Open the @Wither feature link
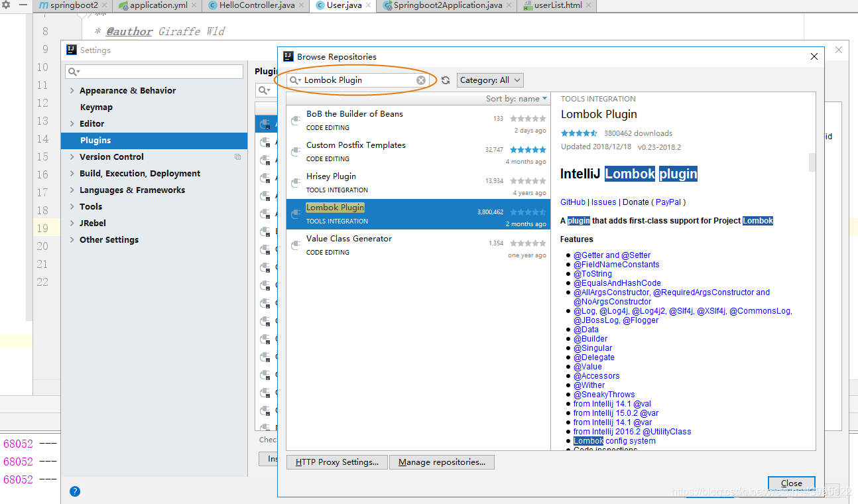Screen dimensions: 858x504 (589, 385)
